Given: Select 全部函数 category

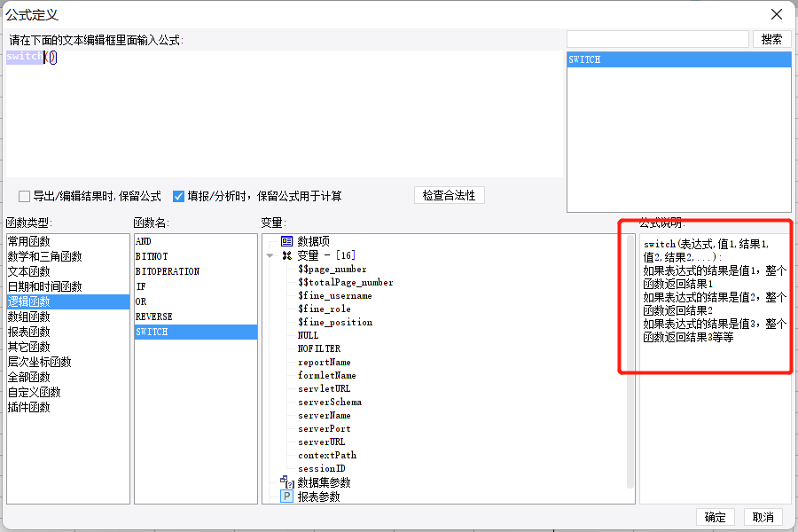Looking at the screenshot, I should (x=68, y=377).
